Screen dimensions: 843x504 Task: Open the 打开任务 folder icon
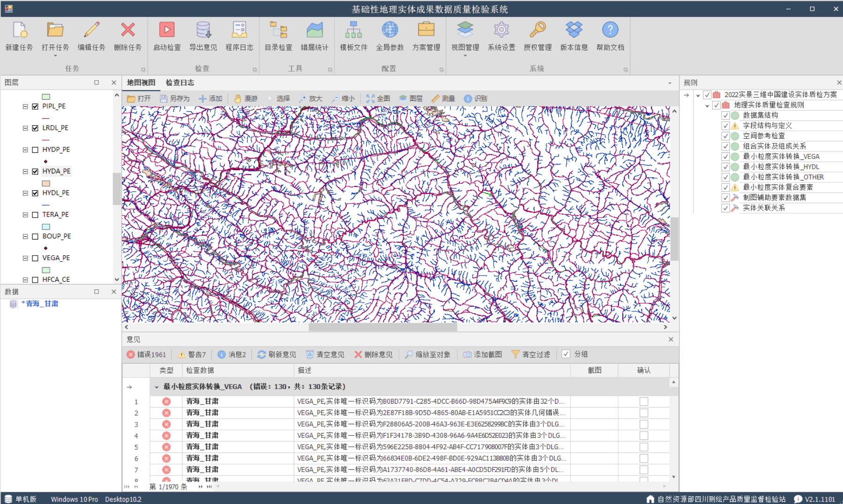(x=55, y=30)
